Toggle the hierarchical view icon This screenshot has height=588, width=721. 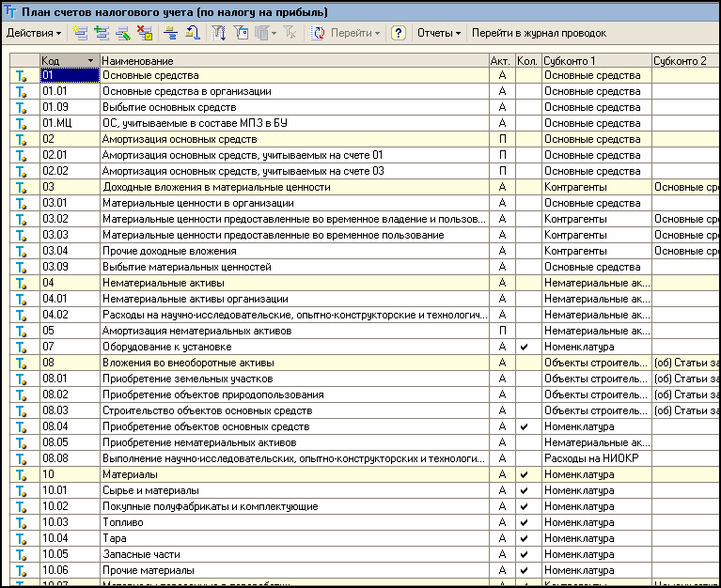click(170, 33)
